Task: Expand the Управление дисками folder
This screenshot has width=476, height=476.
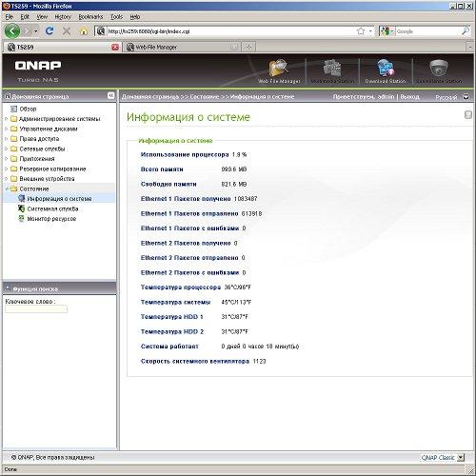Action: (6, 129)
